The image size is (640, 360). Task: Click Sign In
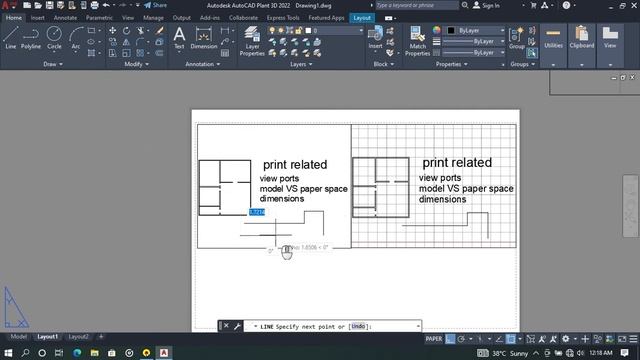[486, 5]
